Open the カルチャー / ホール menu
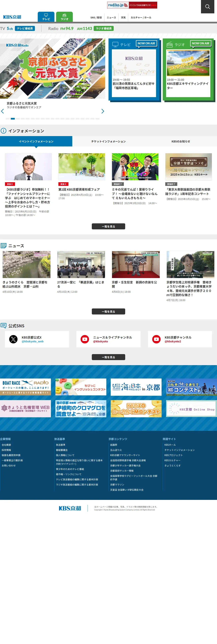The image size is (217, 644). coord(141,18)
